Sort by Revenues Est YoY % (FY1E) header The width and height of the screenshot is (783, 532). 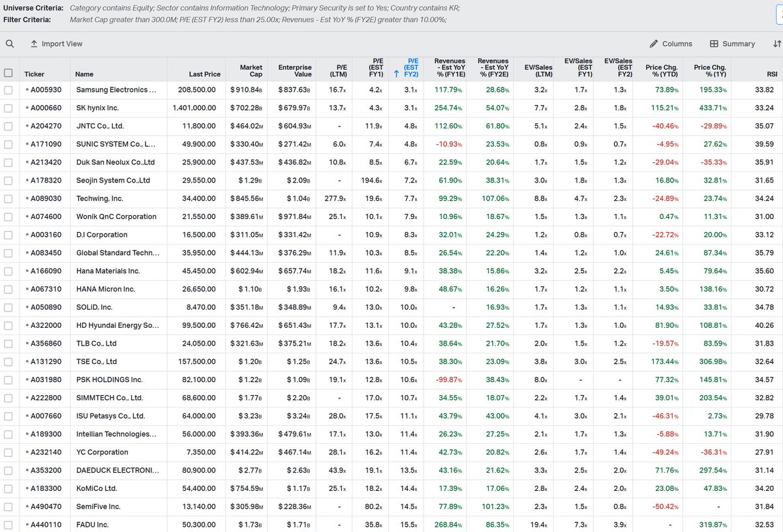tap(449, 67)
